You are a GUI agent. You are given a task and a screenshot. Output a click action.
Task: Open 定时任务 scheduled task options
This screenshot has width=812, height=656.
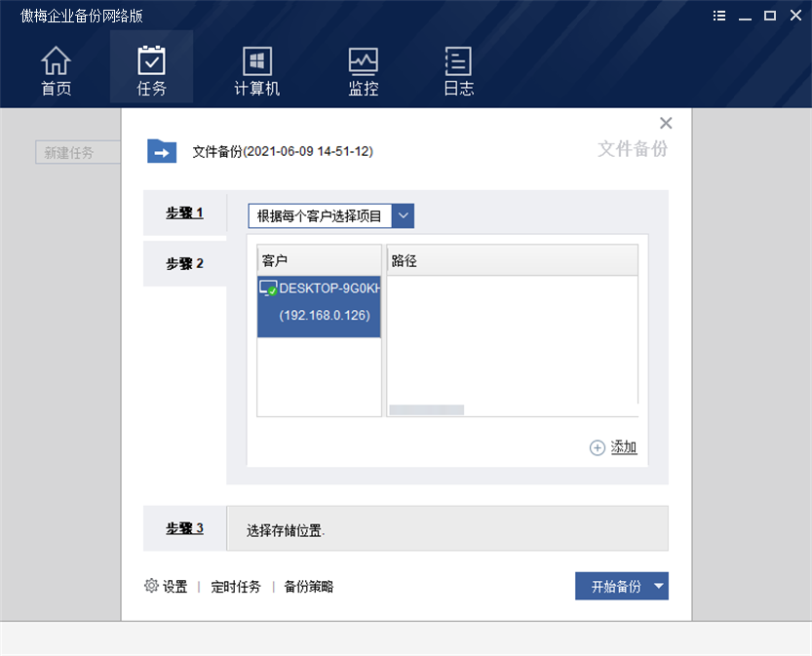(x=236, y=587)
